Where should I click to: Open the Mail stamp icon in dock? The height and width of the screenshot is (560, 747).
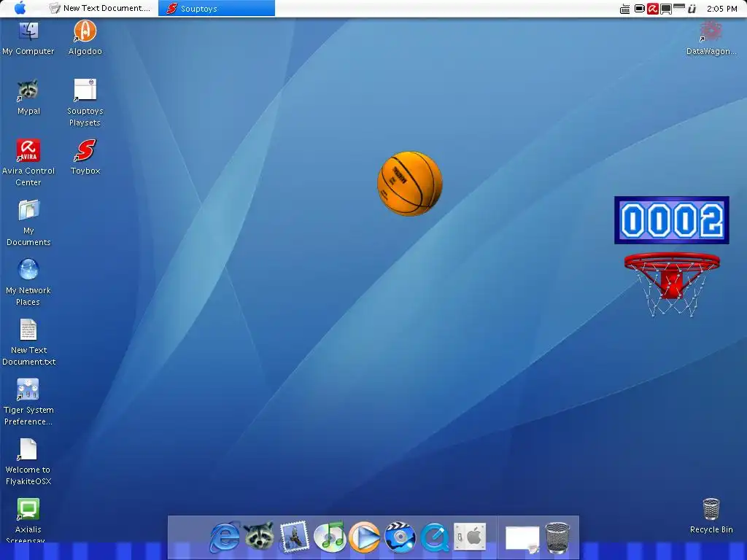[x=294, y=537]
